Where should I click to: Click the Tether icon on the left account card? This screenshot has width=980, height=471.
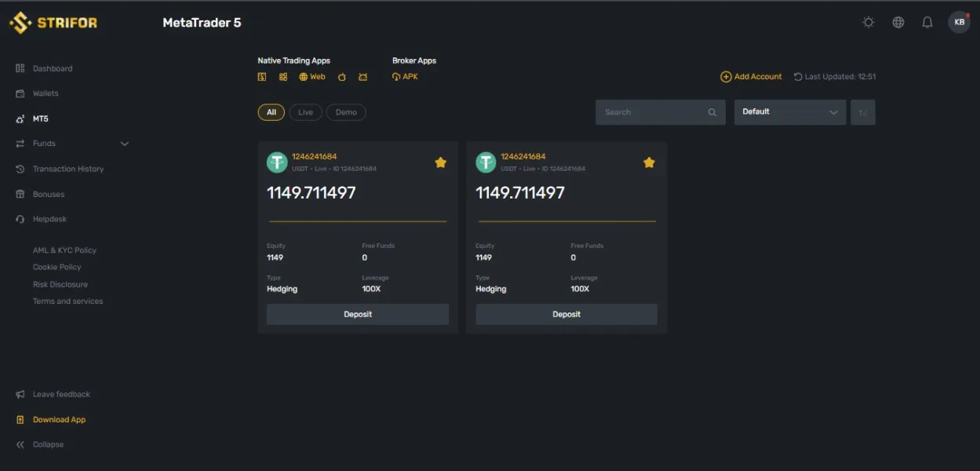[277, 162]
